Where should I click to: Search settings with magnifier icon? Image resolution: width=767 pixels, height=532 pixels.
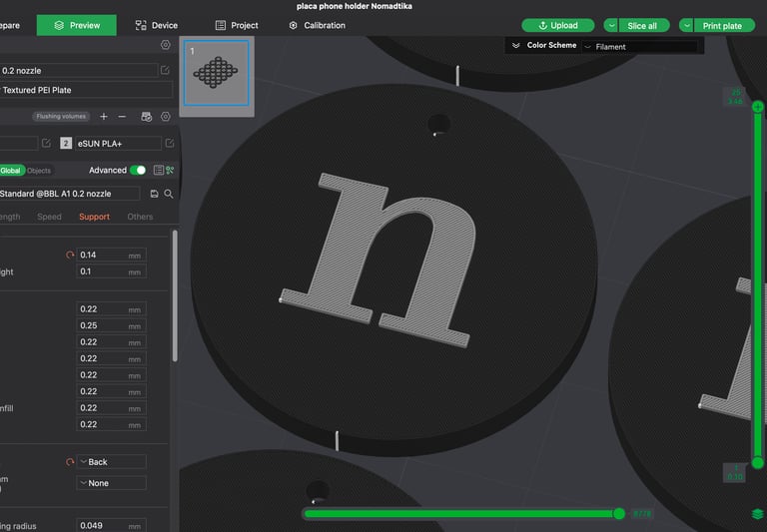[169, 194]
